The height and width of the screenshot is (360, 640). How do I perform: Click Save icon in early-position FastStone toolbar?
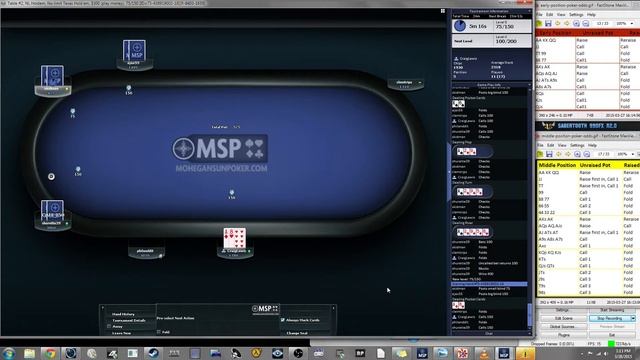point(548,24)
